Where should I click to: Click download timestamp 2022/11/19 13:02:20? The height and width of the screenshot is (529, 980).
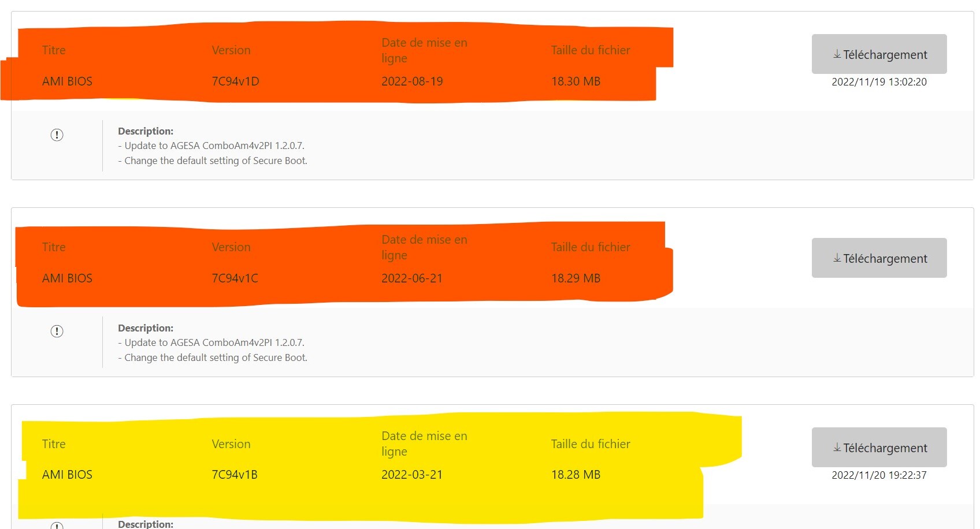pos(879,82)
